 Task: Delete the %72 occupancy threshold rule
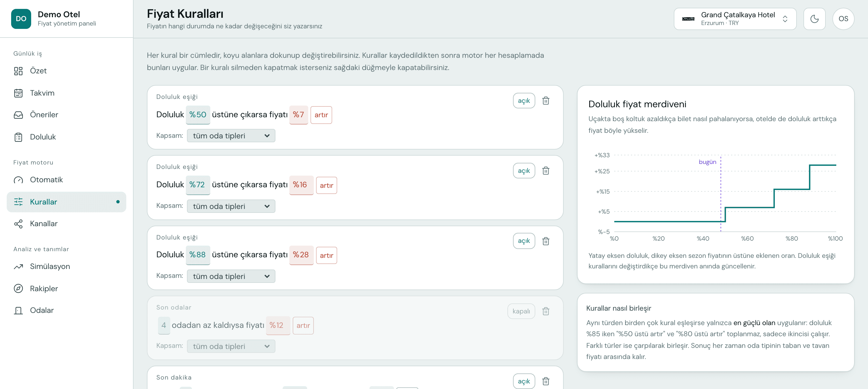pos(546,171)
